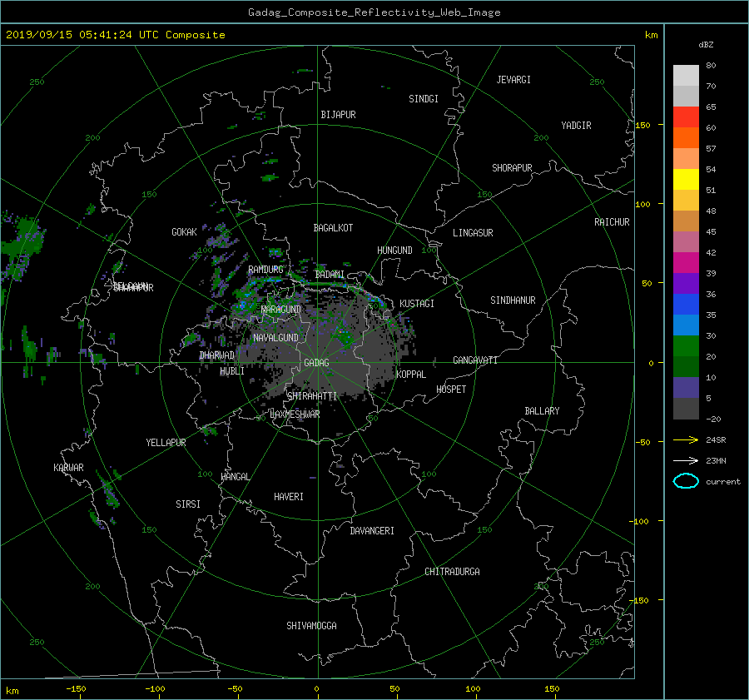Click the BAGALKOT city label
This screenshot has height=700, width=749.
coord(333,228)
